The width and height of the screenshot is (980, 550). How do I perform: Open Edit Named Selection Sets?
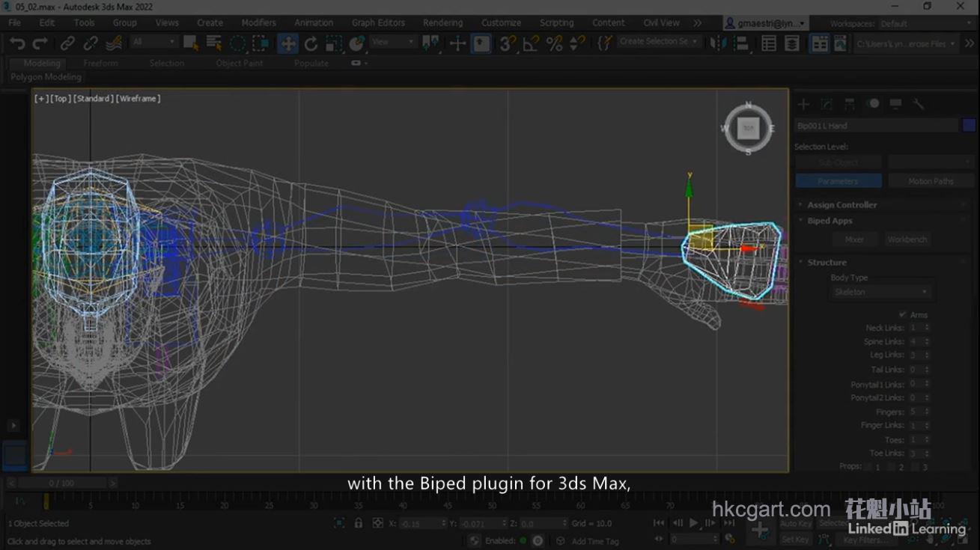point(604,43)
